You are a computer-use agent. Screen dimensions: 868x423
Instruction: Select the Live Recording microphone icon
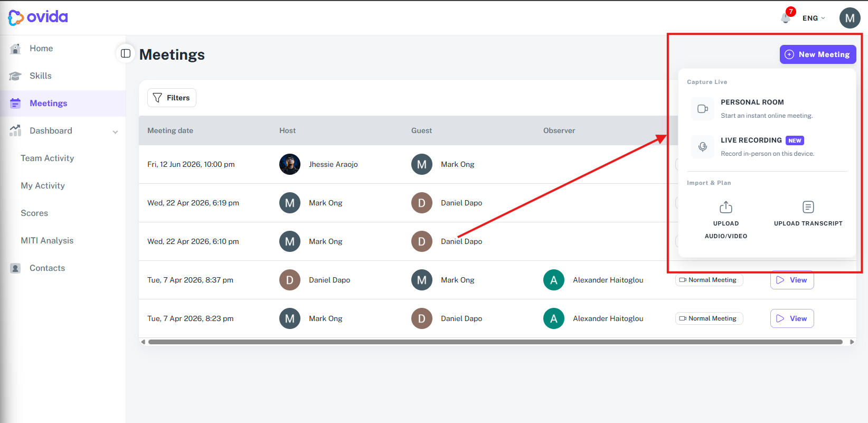(x=703, y=147)
